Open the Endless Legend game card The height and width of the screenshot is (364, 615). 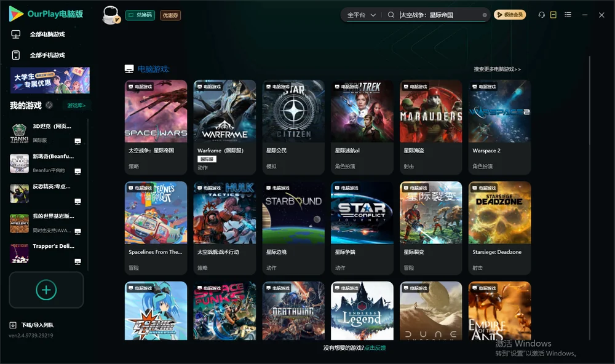(362, 311)
